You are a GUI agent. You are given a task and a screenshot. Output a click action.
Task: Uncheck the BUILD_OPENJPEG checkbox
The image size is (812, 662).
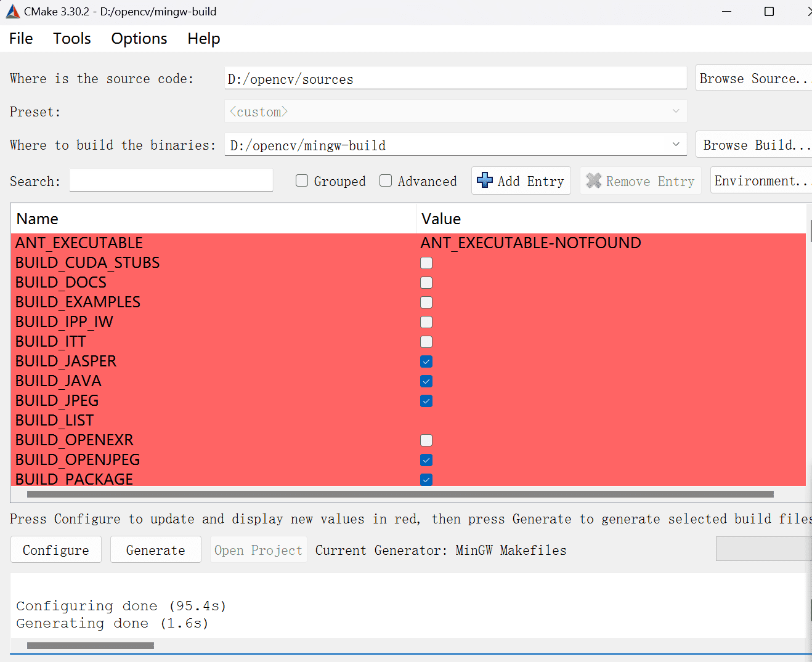[x=426, y=460]
